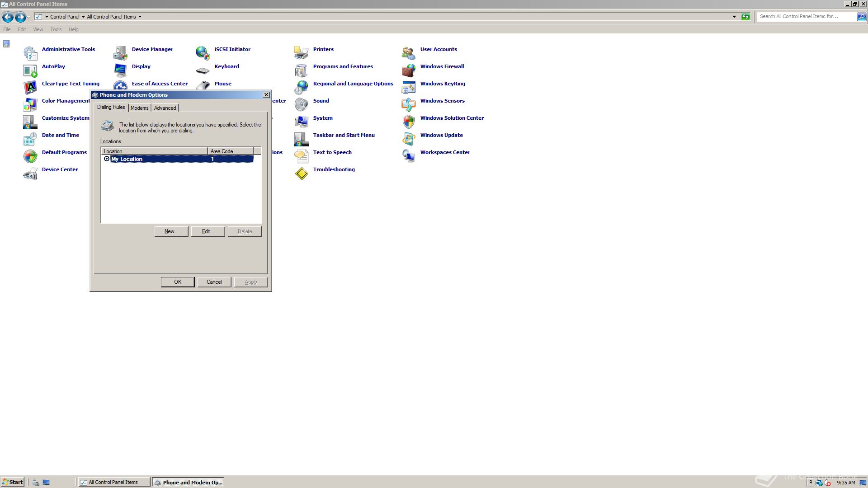Open the Text to Speech icon
The height and width of the screenshot is (488, 868).
[x=302, y=156]
